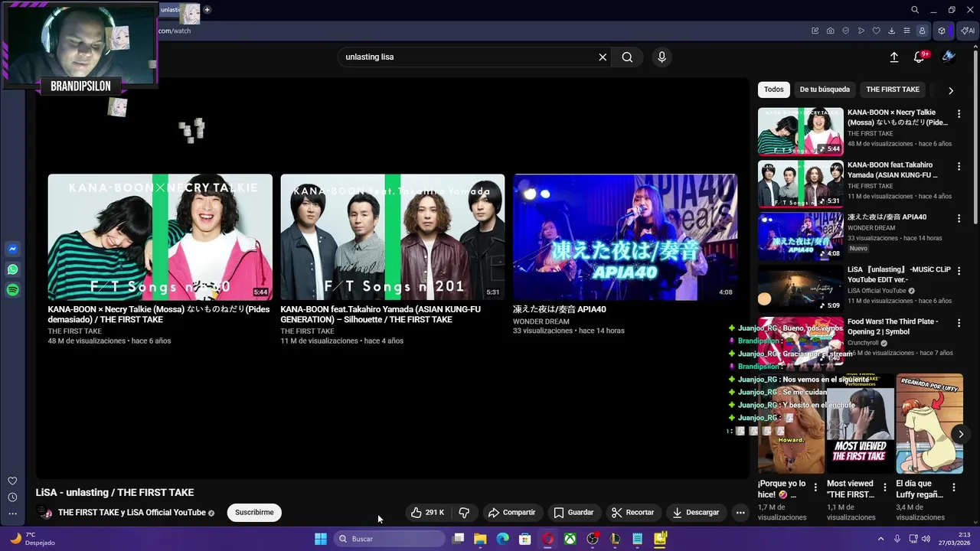Open Necry Talkie endscreen video thumbnail
The width and height of the screenshot is (980, 551).
click(x=160, y=237)
